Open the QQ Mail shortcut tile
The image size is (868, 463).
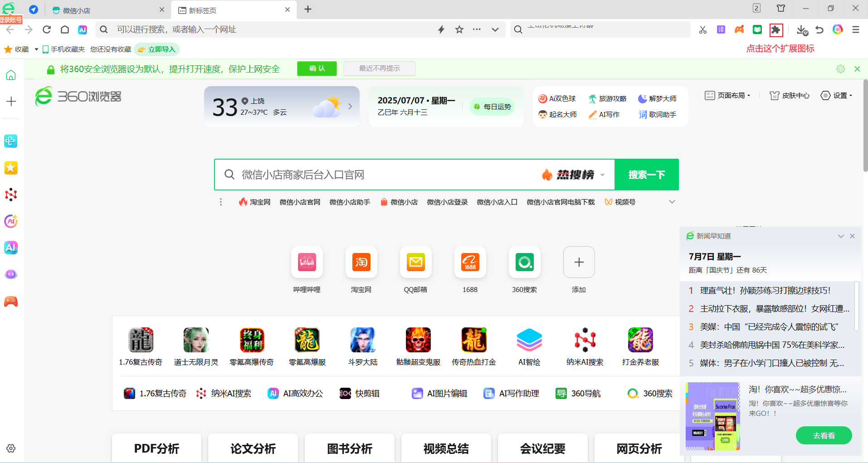(x=416, y=262)
